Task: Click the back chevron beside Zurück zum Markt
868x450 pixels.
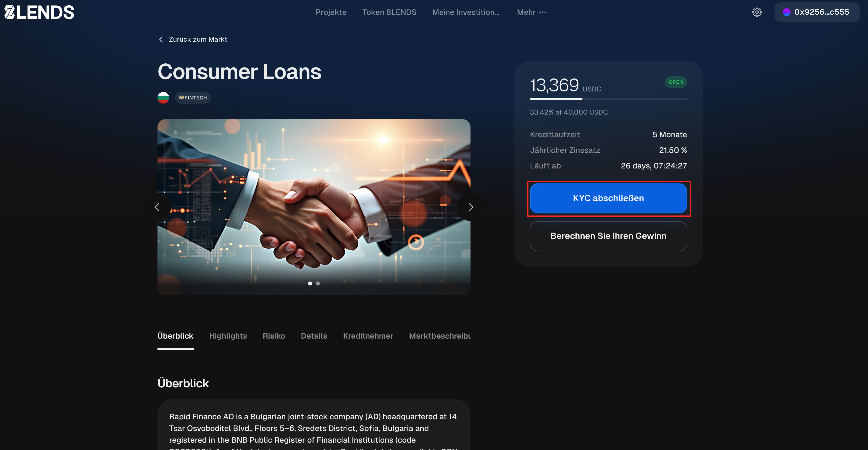Action: pyautogui.click(x=161, y=39)
